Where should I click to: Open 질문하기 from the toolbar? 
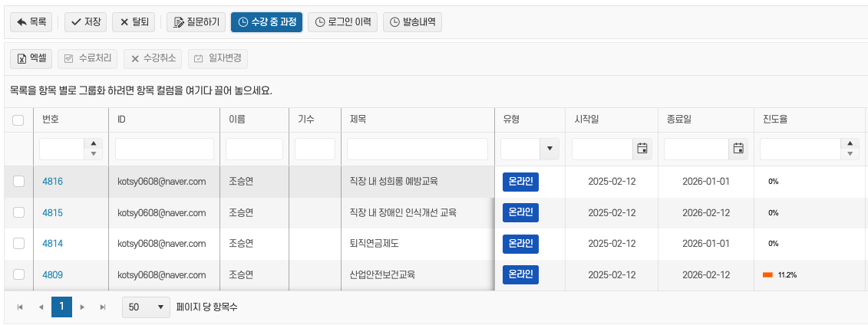pyautogui.click(x=196, y=22)
